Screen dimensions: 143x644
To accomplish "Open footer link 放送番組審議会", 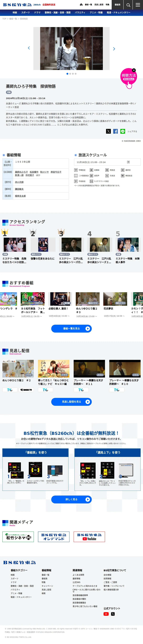I will pyautogui.click(x=79, y=603).
